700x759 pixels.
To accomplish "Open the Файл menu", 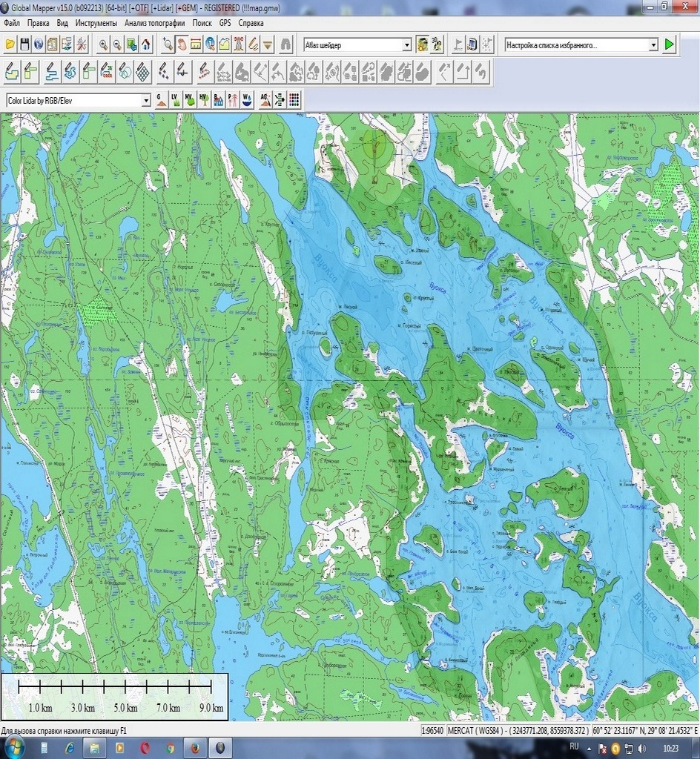I will click(x=11, y=23).
